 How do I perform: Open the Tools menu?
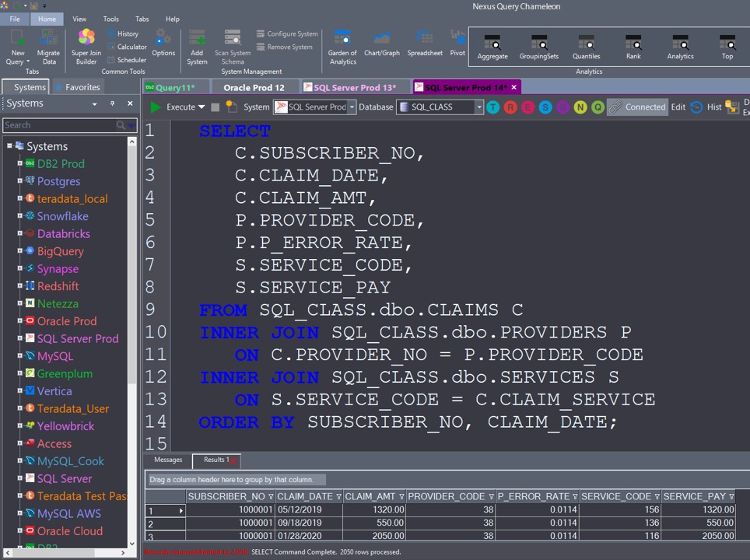(x=111, y=19)
